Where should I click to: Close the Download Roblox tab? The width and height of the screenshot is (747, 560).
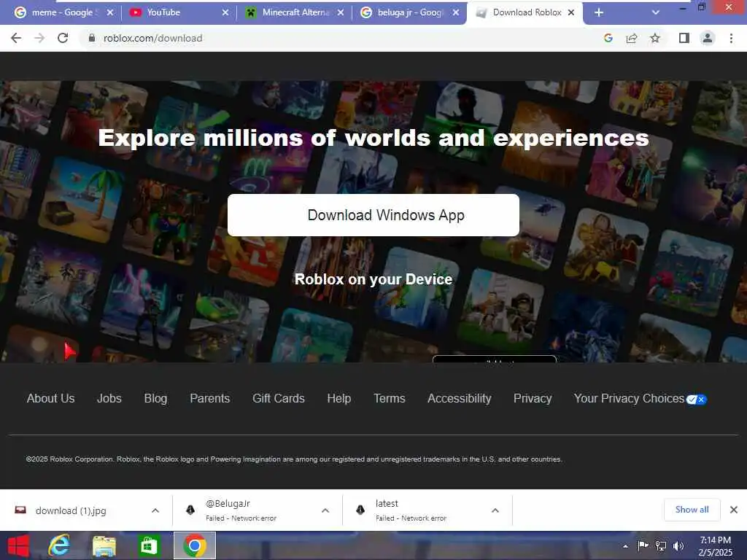[x=571, y=12]
